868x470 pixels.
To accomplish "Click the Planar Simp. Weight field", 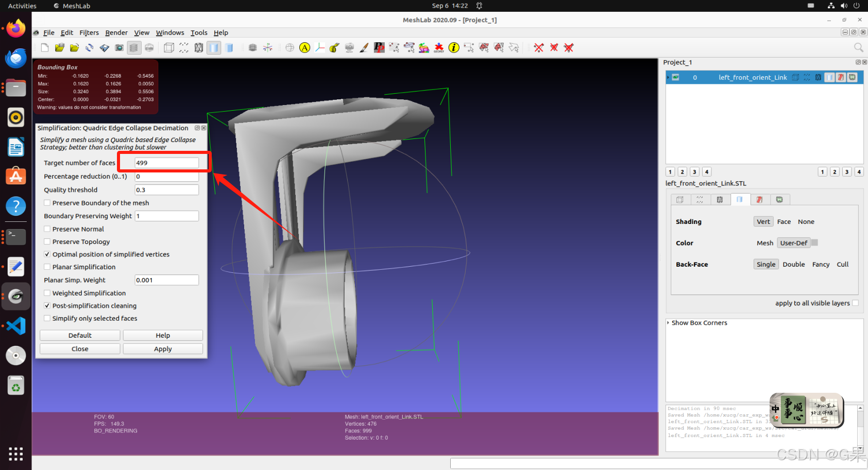I will pos(166,280).
